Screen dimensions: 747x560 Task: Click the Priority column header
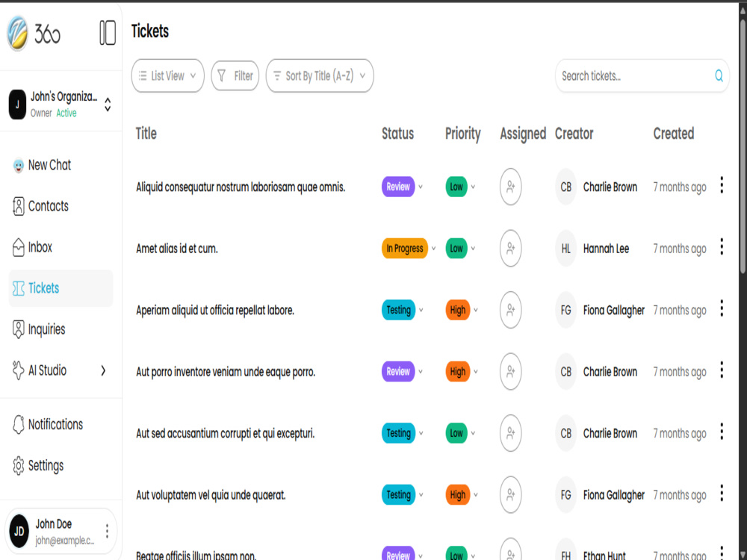(x=462, y=134)
